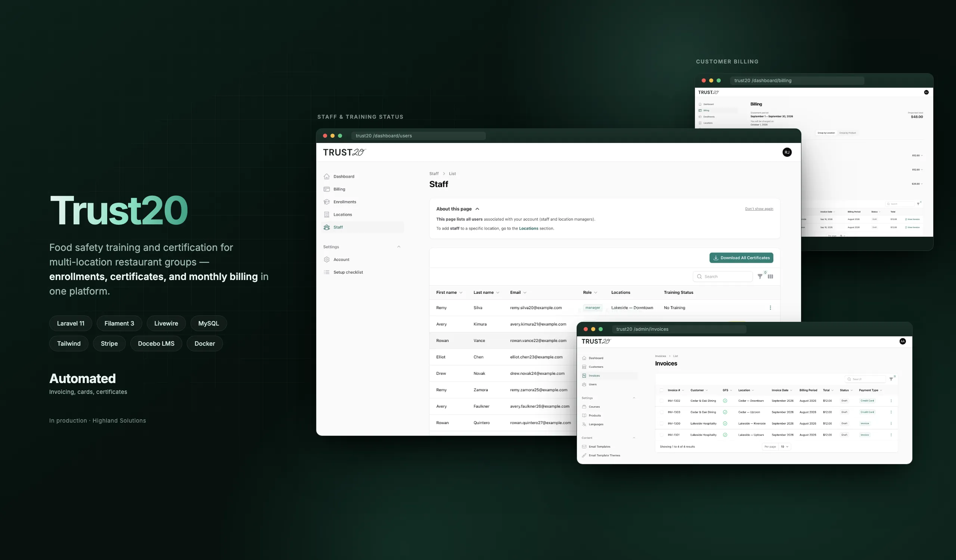956x560 pixels.
Task: Collapse Content group in the Invoices window sidebar
Action: 634,438
